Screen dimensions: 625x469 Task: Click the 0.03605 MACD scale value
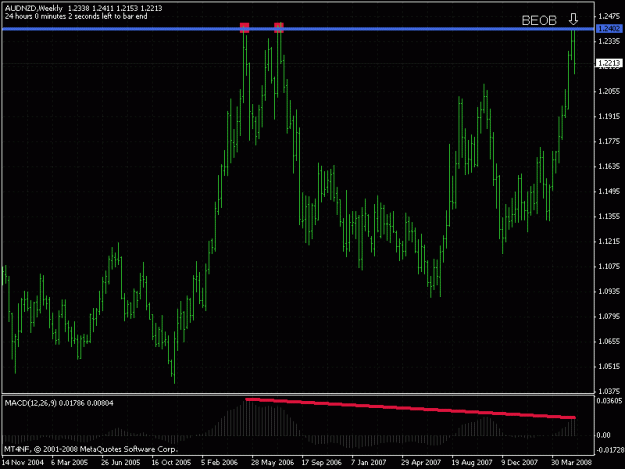(609, 400)
